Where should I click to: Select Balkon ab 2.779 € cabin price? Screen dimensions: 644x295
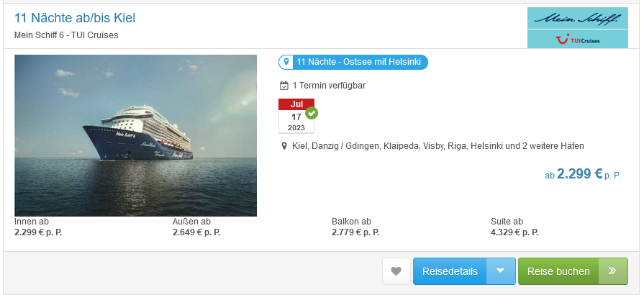pos(355,227)
